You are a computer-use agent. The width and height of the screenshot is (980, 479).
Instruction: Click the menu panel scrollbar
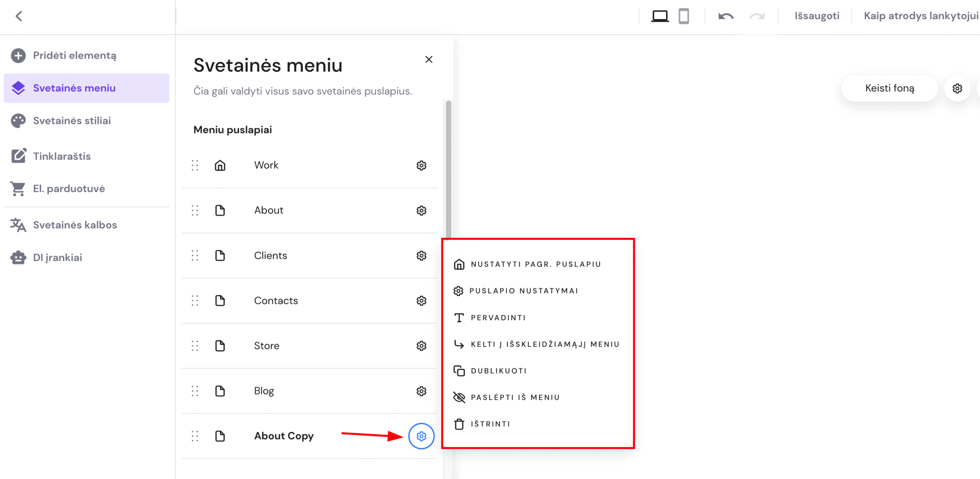coord(448,168)
